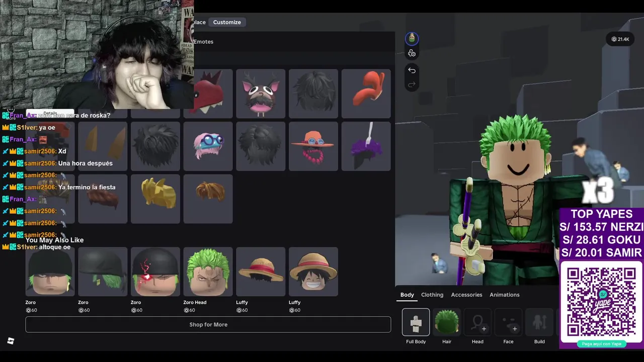644x362 pixels.
Task: Open the Accessories category tab
Action: pyautogui.click(x=466, y=295)
